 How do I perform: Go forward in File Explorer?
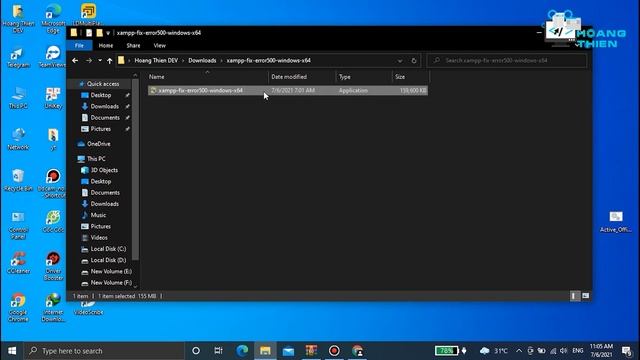pos(89,60)
